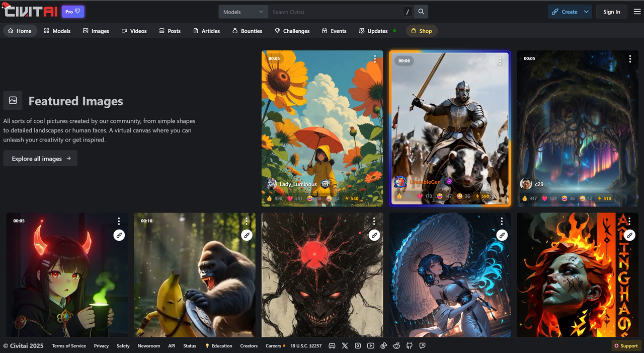Click the YouTube icon in footer
644x353 pixels.
(371, 346)
